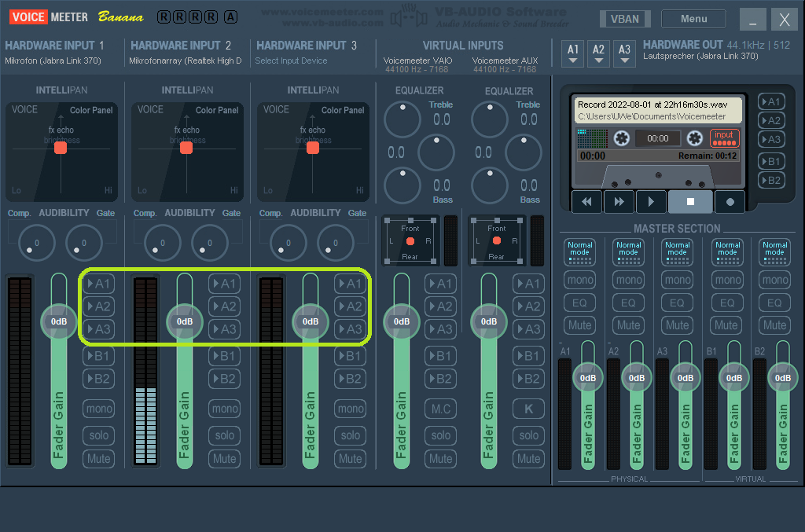Expand the A3 hardware output device dropdown
Viewport: 805px width, 532px height.
point(624,53)
